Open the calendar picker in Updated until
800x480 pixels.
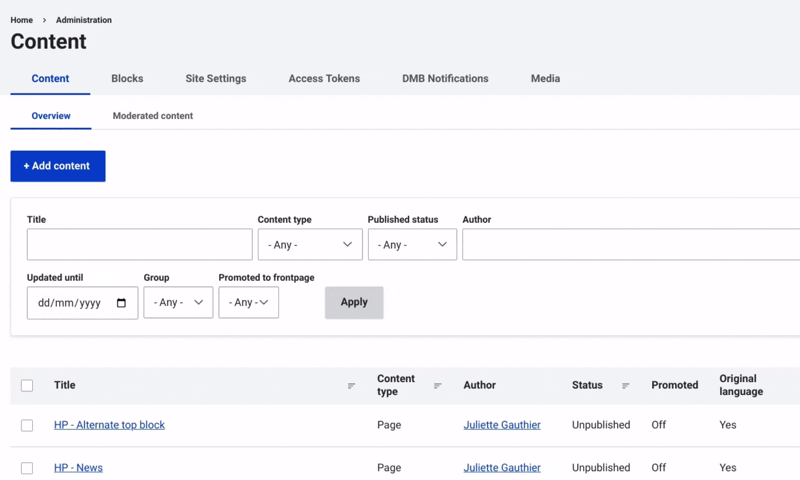click(x=122, y=303)
